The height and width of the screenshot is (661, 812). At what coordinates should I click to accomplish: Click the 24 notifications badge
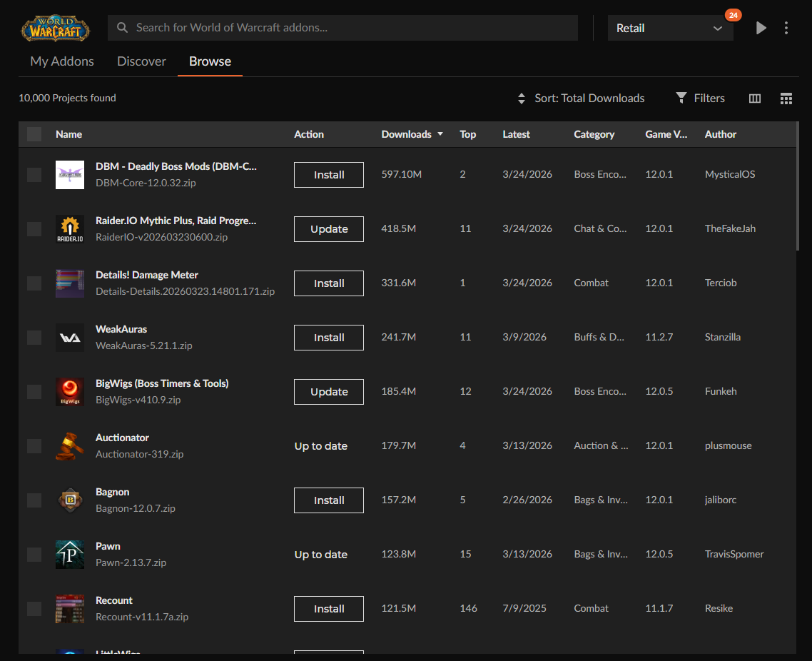(x=733, y=15)
